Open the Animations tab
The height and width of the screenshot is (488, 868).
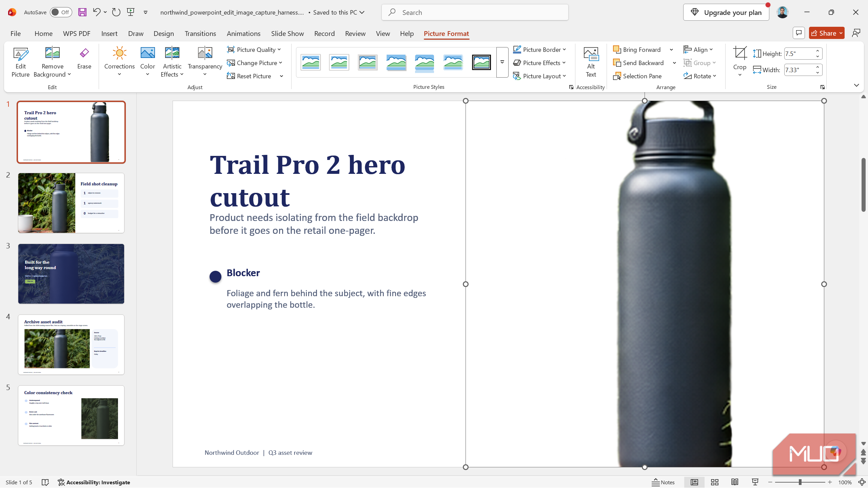tap(243, 33)
